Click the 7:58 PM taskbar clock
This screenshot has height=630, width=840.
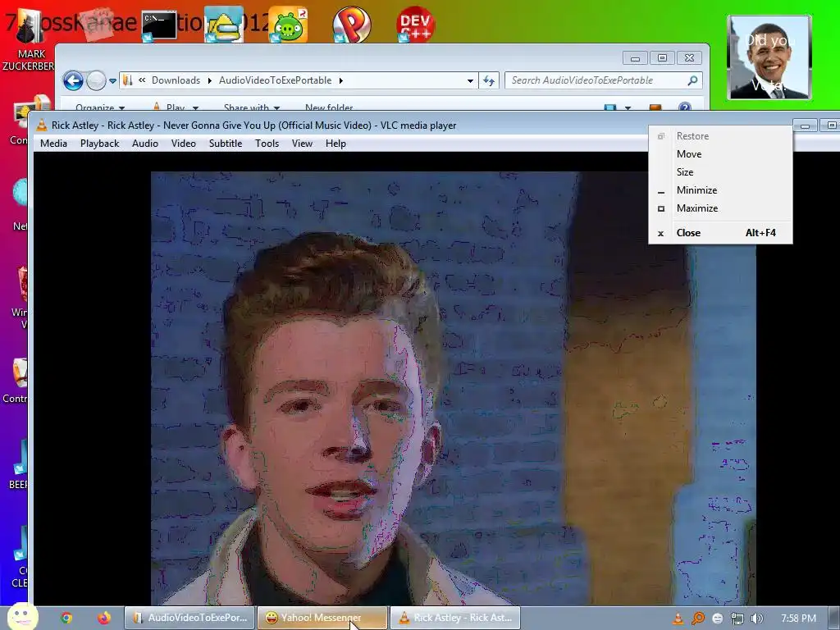(x=799, y=619)
